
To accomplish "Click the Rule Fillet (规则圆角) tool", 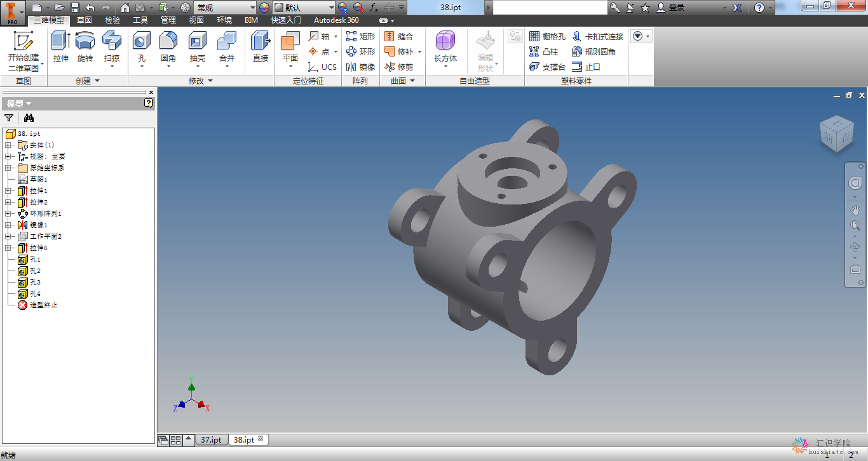I will pyautogui.click(x=594, y=51).
